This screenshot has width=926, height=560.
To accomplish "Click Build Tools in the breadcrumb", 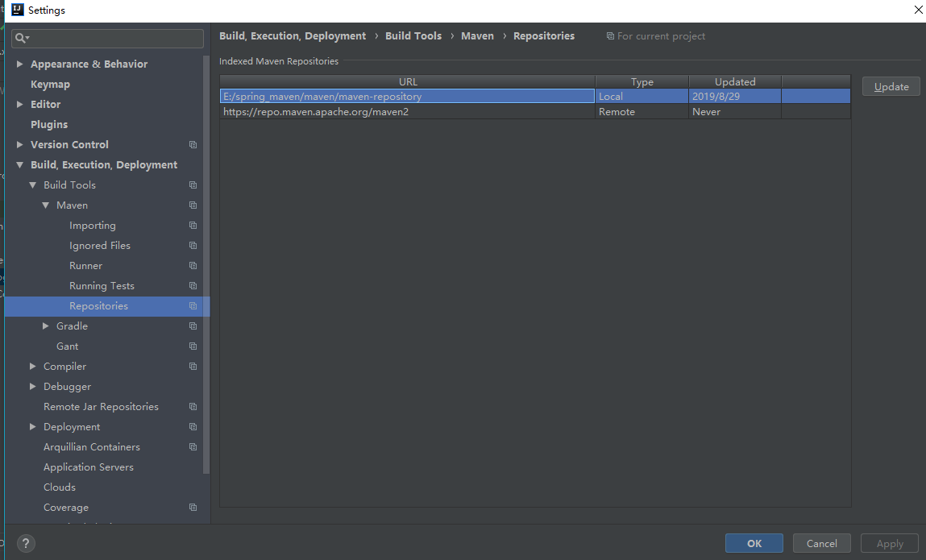I will coord(413,36).
